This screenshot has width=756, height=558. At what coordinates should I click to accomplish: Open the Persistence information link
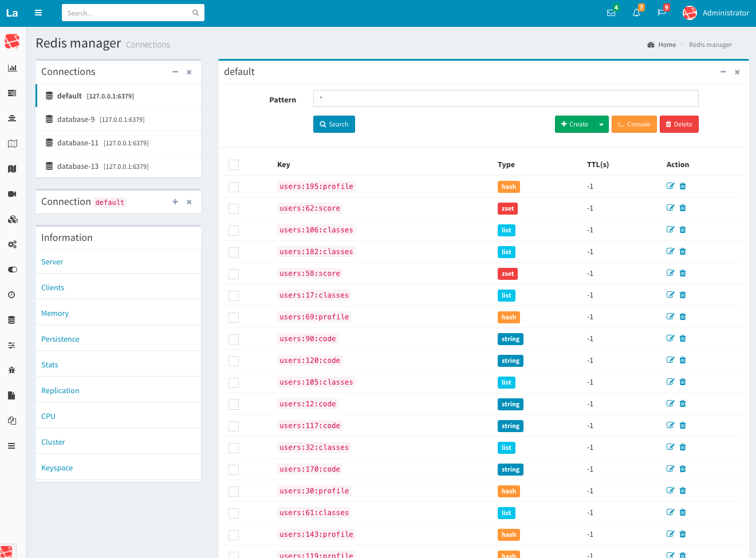60,339
